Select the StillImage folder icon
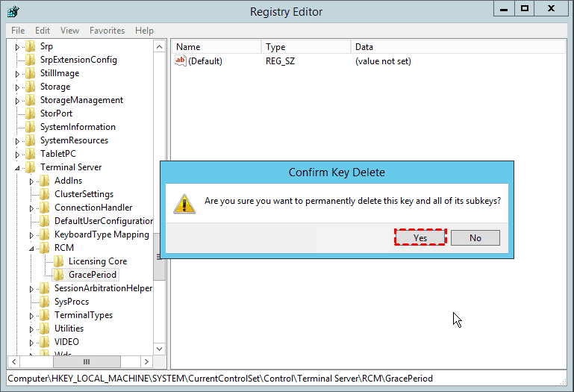The image size is (574, 392). [31, 73]
